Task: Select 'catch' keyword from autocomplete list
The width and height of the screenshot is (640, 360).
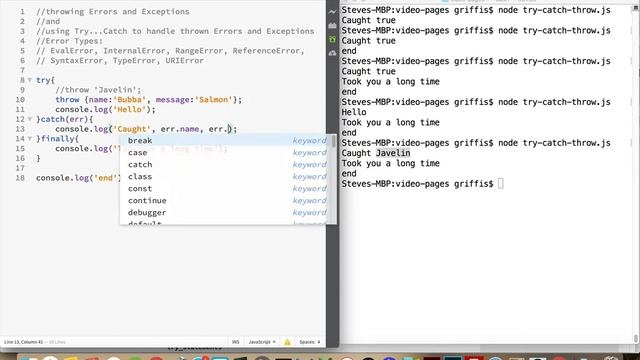Action: (227, 164)
